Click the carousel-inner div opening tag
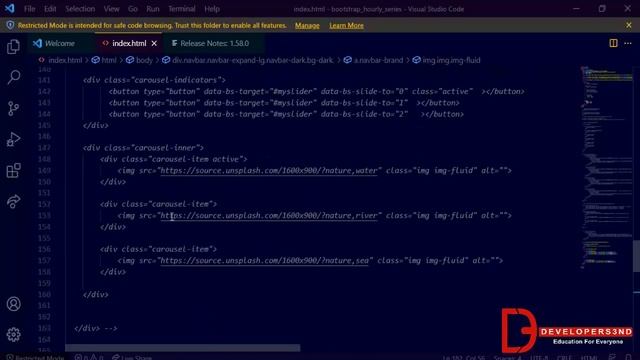The image size is (640, 360). 143,148
